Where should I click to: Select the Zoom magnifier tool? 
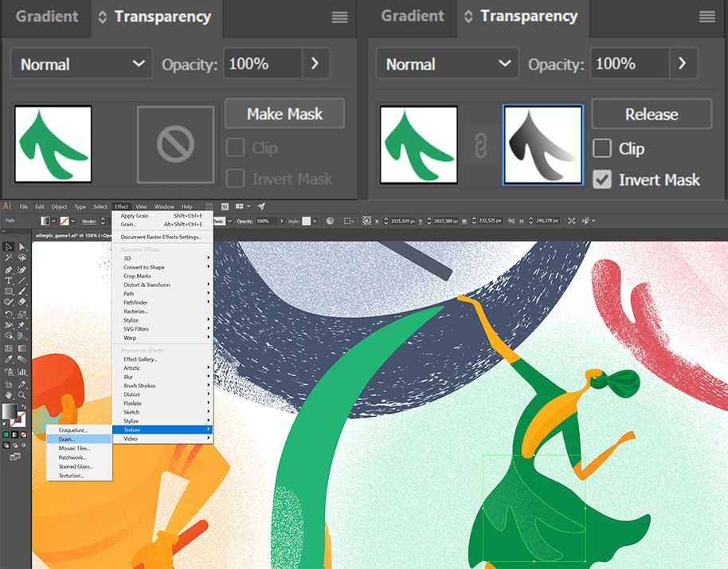coord(22,395)
